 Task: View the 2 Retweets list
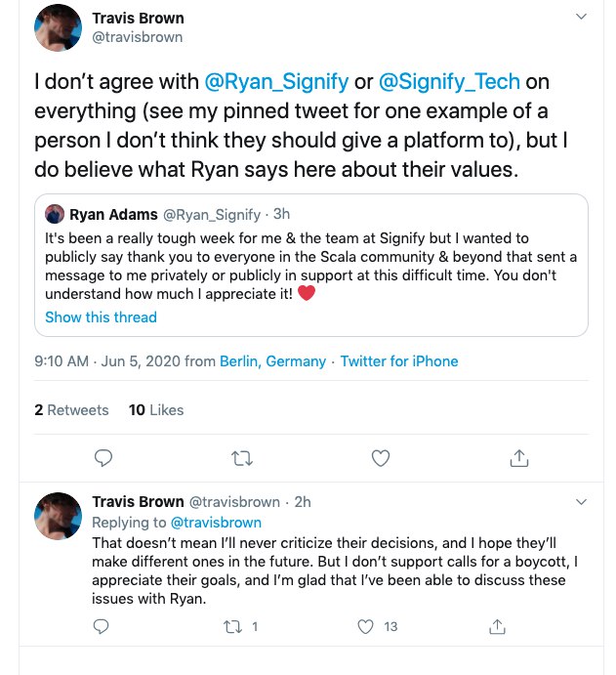pyautogui.click(x=71, y=410)
